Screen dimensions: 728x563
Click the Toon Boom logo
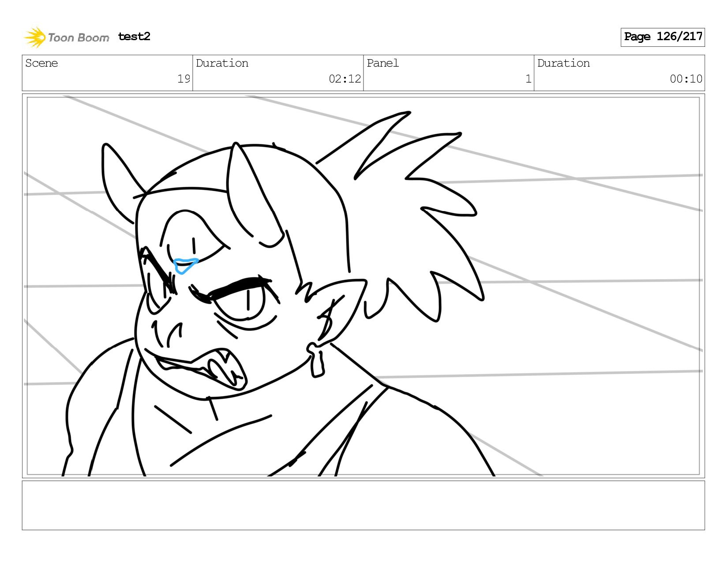tap(66, 37)
